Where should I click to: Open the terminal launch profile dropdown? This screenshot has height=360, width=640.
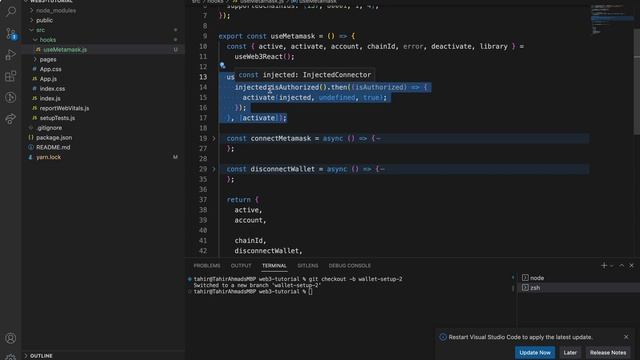[x=612, y=265]
